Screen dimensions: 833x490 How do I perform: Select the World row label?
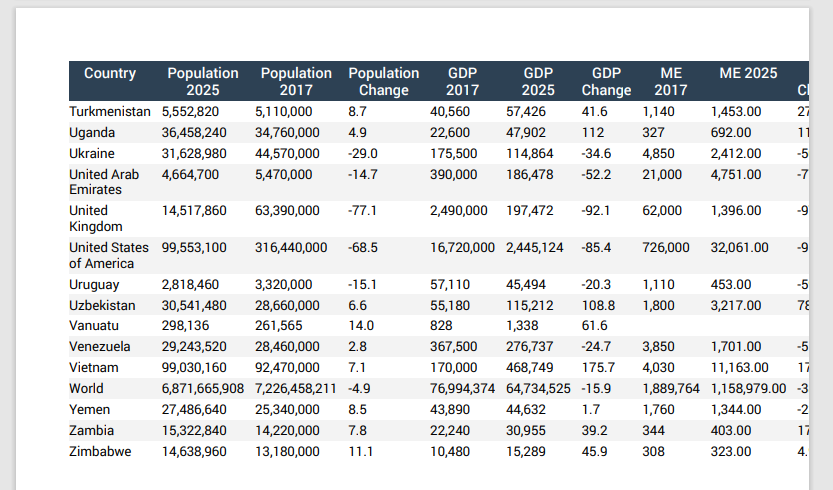[86, 389]
